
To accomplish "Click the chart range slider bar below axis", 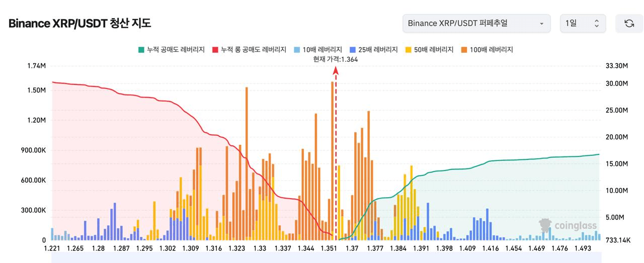I will click(x=326, y=257).
